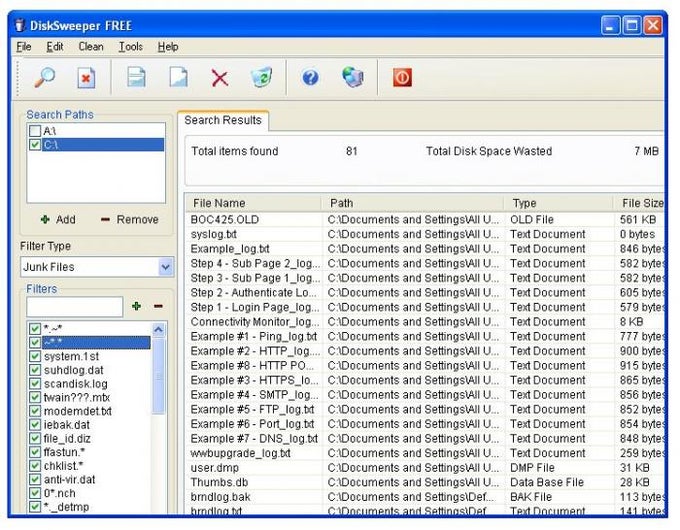This screenshot has height=530, width=680.
Task: Select the user.dmp file row
Action: [425, 468]
